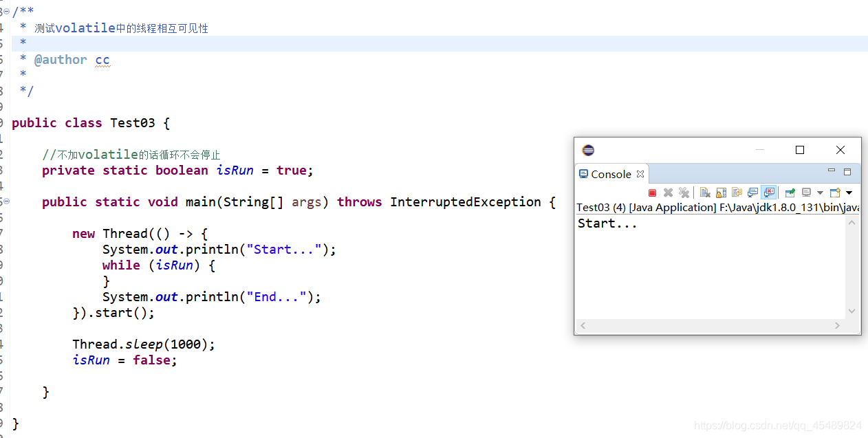This screenshot has width=868, height=438.
Task: Click 'Start...' output in console
Action: pyautogui.click(x=607, y=223)
